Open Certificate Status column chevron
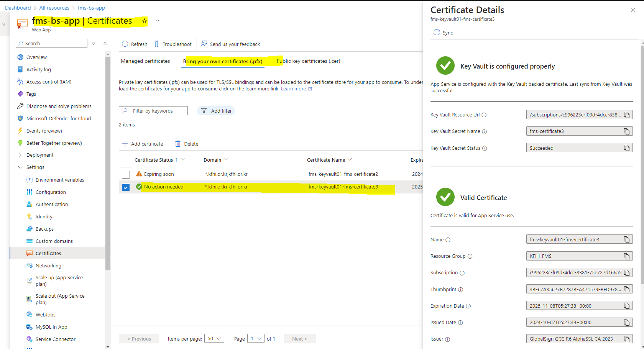This screenshot has width=644, height=349. pos(183,160)
